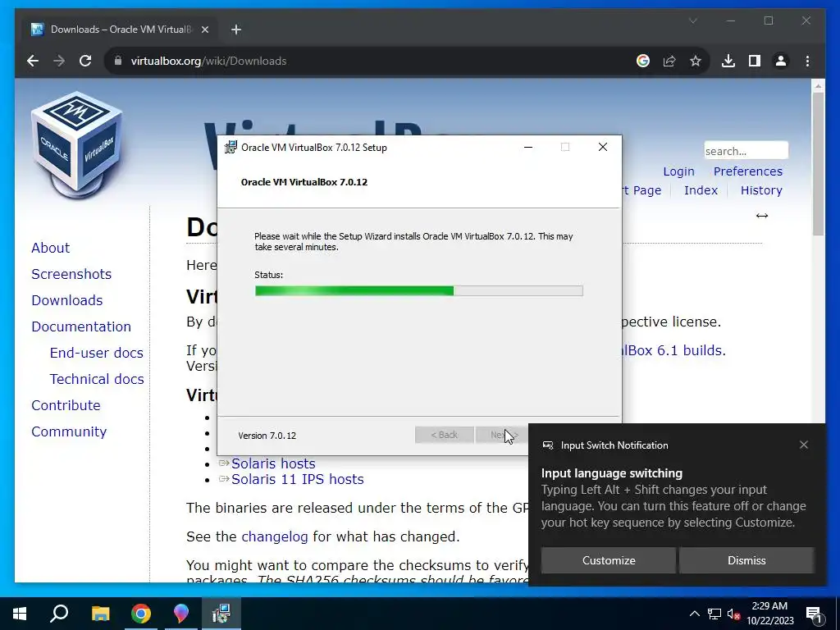Share this page icon
Viewport: 840px width, 630px height.
pyautogui.click(x=669, y=61)
